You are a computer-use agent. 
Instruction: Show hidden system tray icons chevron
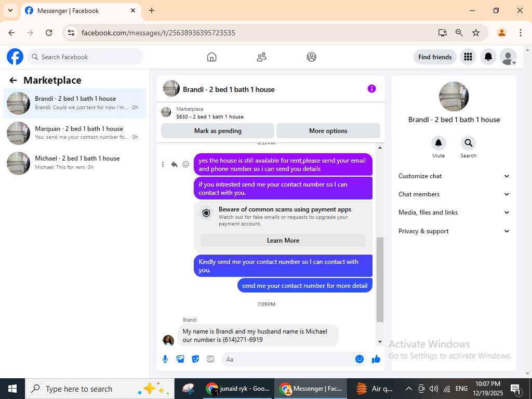[x=409, y=389]
